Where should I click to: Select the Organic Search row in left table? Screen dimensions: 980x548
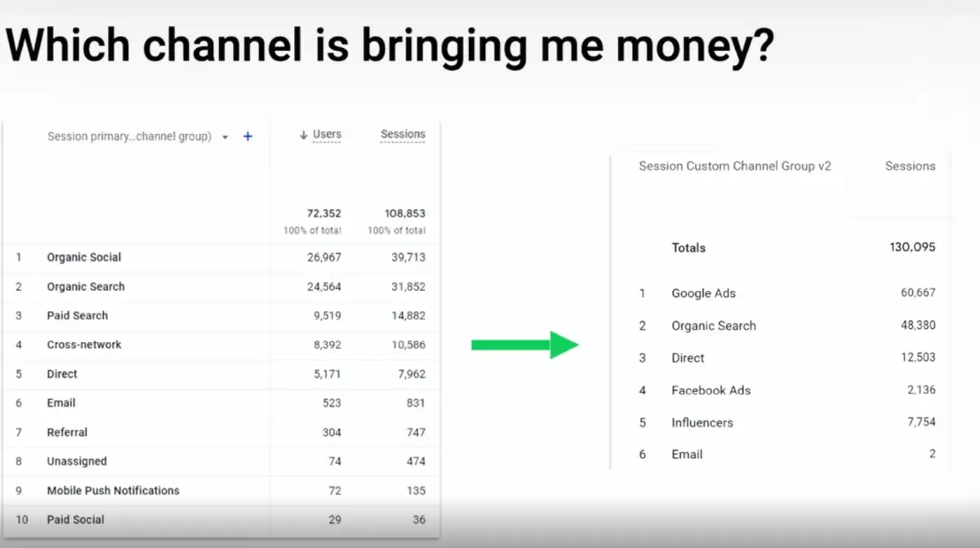pyautogui.click(x=86, y=287)
